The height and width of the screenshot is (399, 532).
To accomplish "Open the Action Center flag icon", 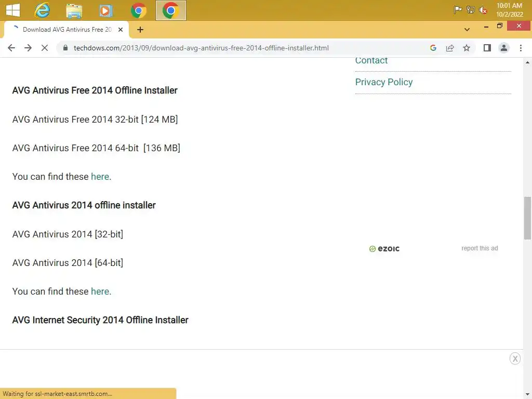I will (458, 10).
